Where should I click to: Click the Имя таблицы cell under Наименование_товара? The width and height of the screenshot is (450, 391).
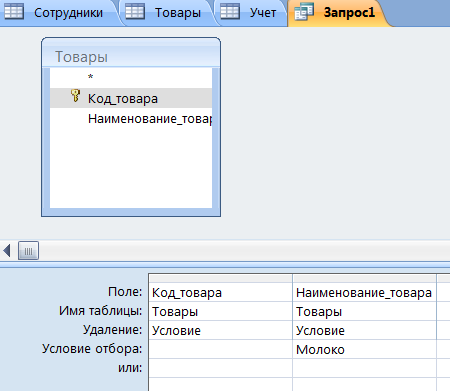[x=364, y=312]
